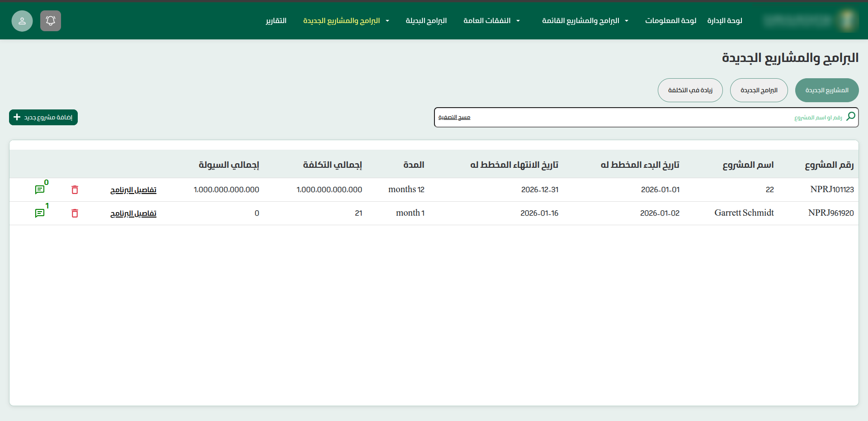This screenshot has width=868, height=421.
Task: Open comments for project NPRJ101123
Action: coord(40,190)
